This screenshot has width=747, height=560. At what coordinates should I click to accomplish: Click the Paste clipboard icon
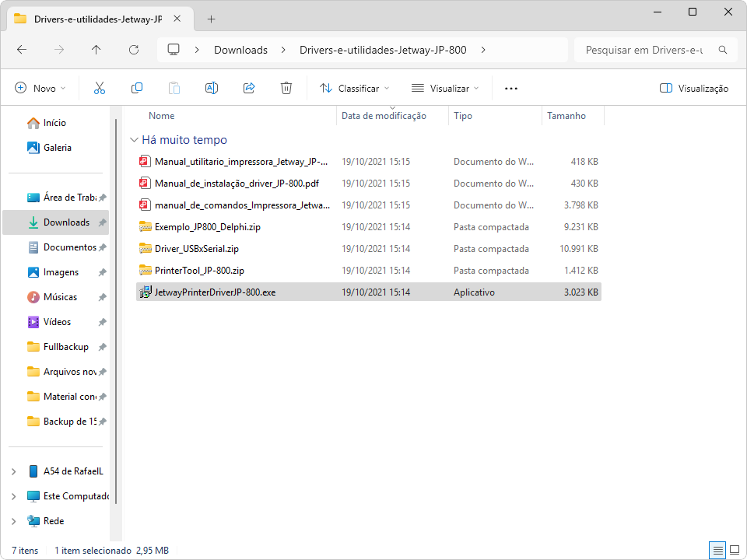tap(174, 88)
